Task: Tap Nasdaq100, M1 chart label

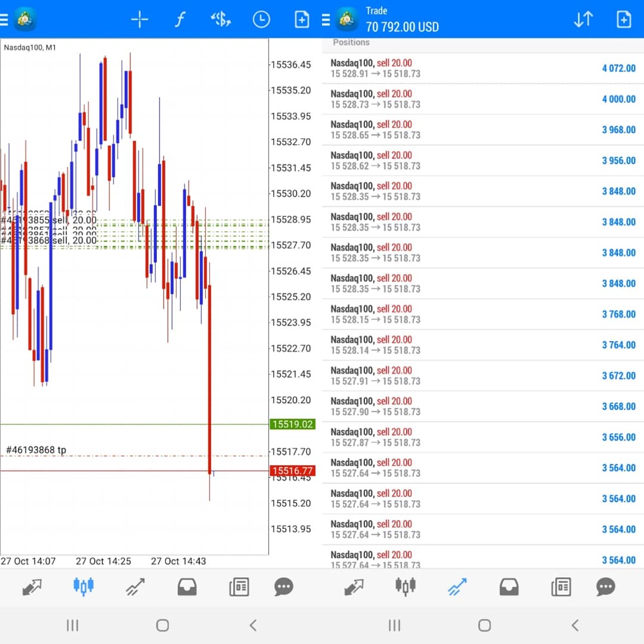Action: [30, 48]
